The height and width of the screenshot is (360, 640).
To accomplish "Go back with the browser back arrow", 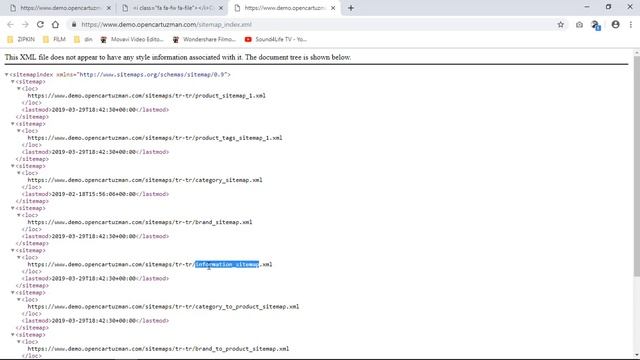I will tap(10, 24).
